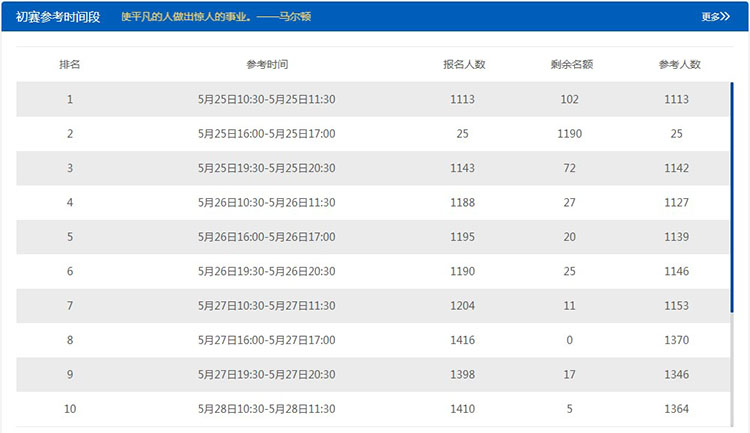
Task: Choose the 5月25日19:30-5月25日20:30 time slot
Action: (x=267, y=168)
